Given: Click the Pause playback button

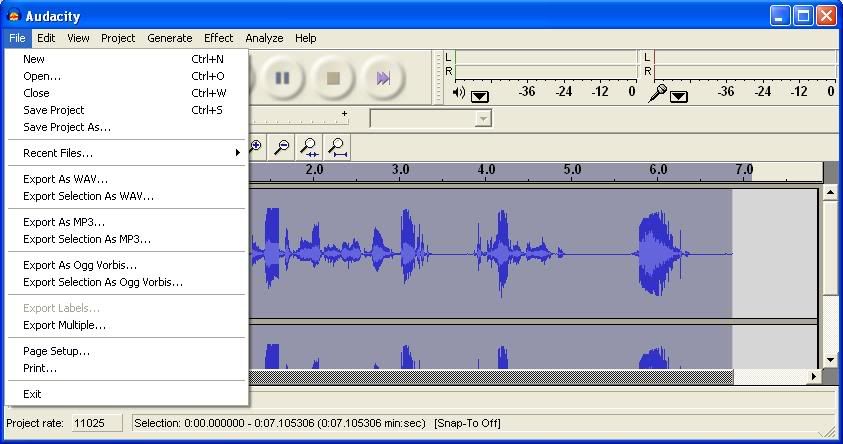Looking at the screenshot, I should point(282,78).
